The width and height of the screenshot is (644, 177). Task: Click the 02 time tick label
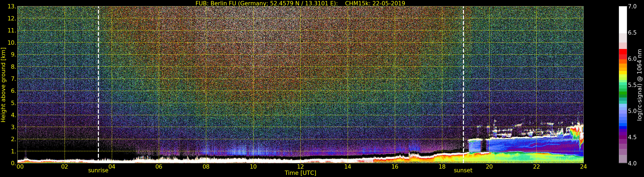65,167
